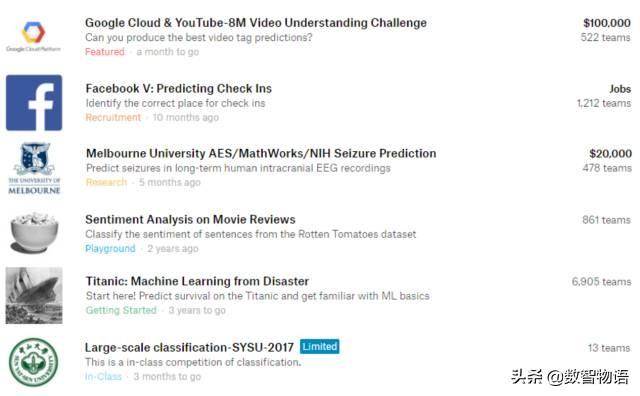Open Melbourne University Seizure Prediction competition
Screen dimensions: 640x396
coord(261,154)
